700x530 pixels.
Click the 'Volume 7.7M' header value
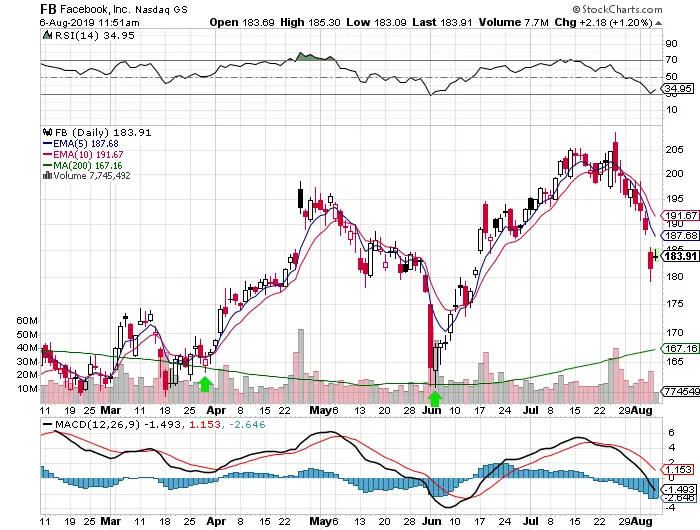click(513, 22)
